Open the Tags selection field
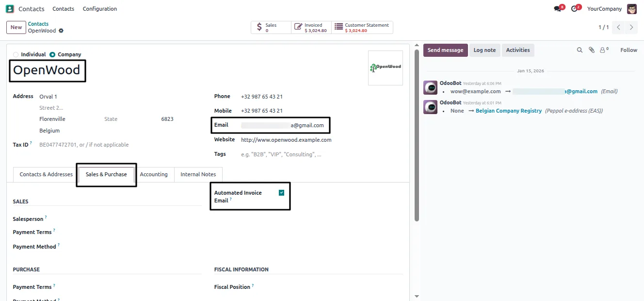The width and height of the screenshot is (644, 301). [x=322, y=154]
